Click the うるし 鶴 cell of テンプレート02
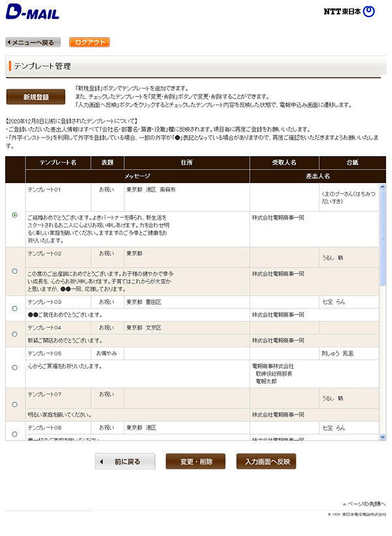392x536 pixels. tap(349, 258)
